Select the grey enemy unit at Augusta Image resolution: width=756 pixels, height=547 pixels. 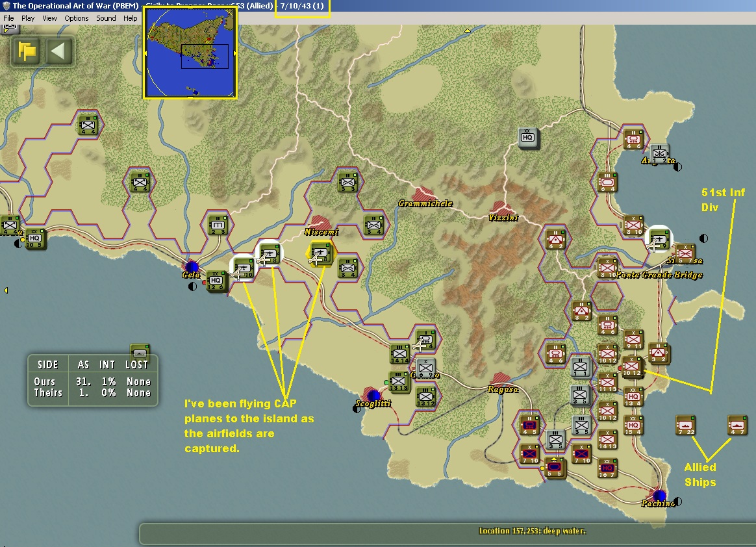coord(660,154)
